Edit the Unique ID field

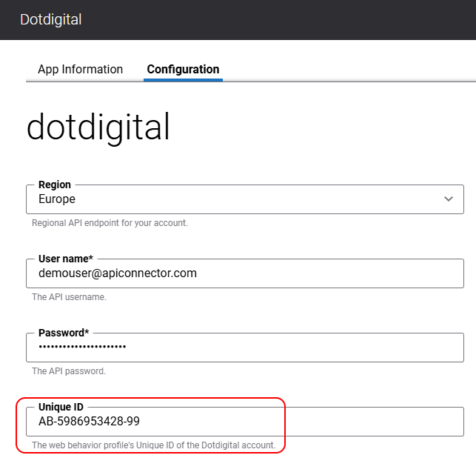point(245,422)
